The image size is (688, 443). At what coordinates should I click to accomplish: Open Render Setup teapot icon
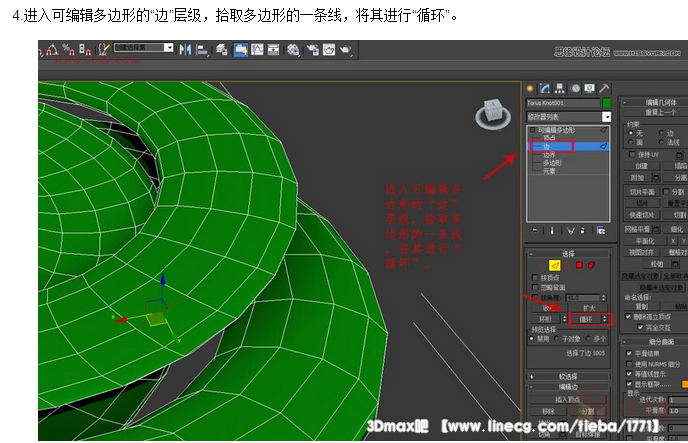(x=312, y=50)
